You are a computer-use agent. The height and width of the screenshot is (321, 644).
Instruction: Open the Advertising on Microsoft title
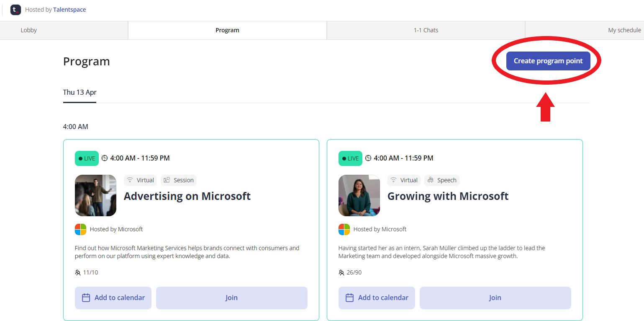click(187, 196)
